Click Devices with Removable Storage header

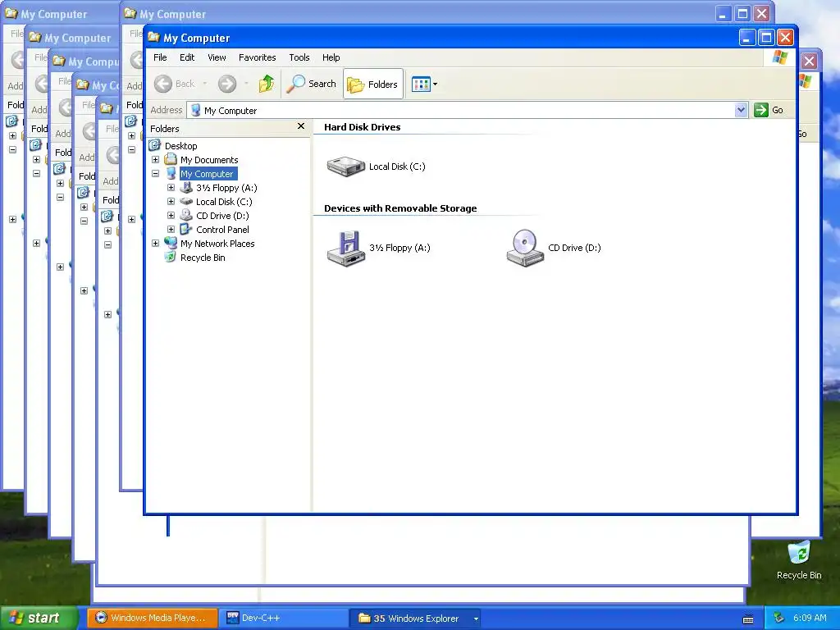(400, 208)
